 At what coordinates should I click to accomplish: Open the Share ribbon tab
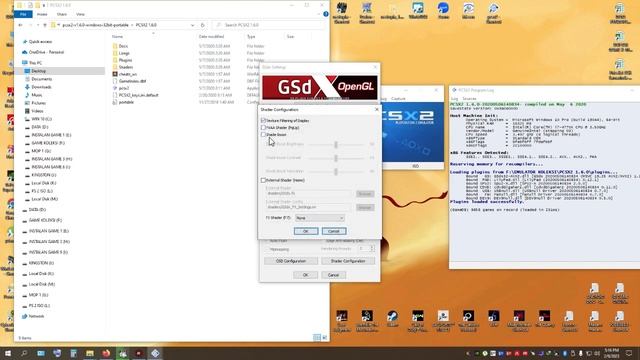[62, 14]
